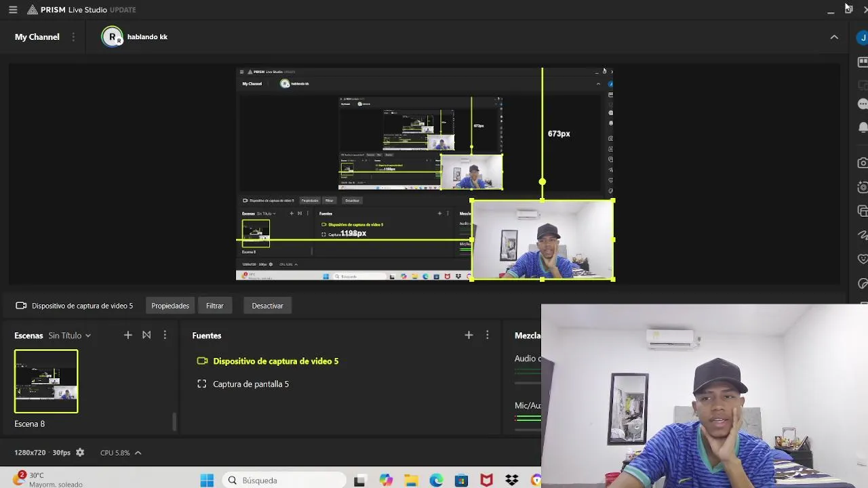Collapse the channel bar with the up chevron
This screenshot has height=488, width=868.
[834, 37]
